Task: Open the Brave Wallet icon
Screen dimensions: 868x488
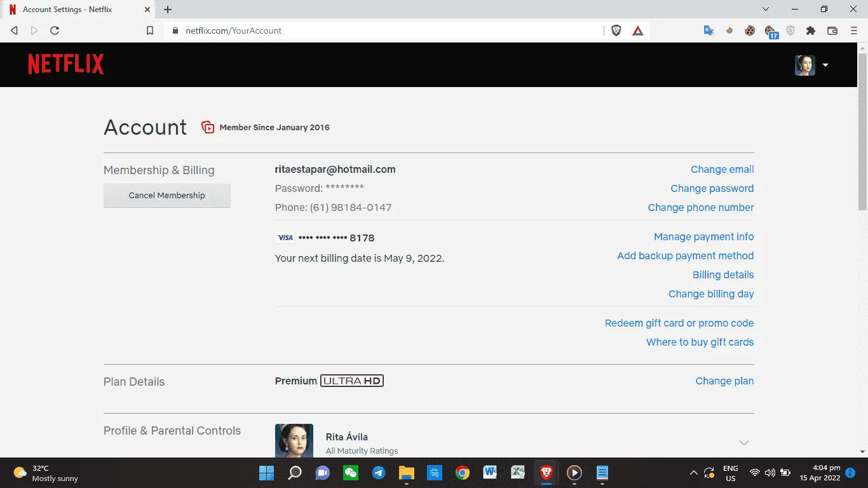Action: 832,30
